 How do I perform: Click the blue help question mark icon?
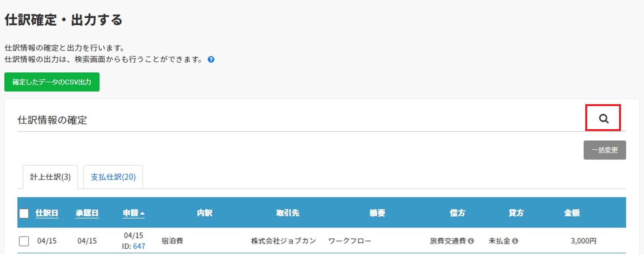coord(211,60)
